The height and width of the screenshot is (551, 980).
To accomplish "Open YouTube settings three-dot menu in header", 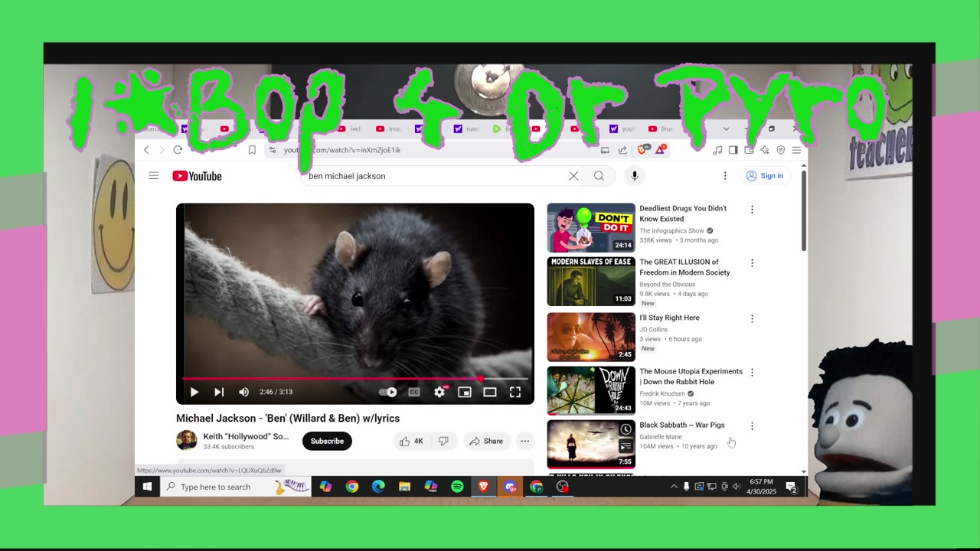I will click(x=725, y=176).
